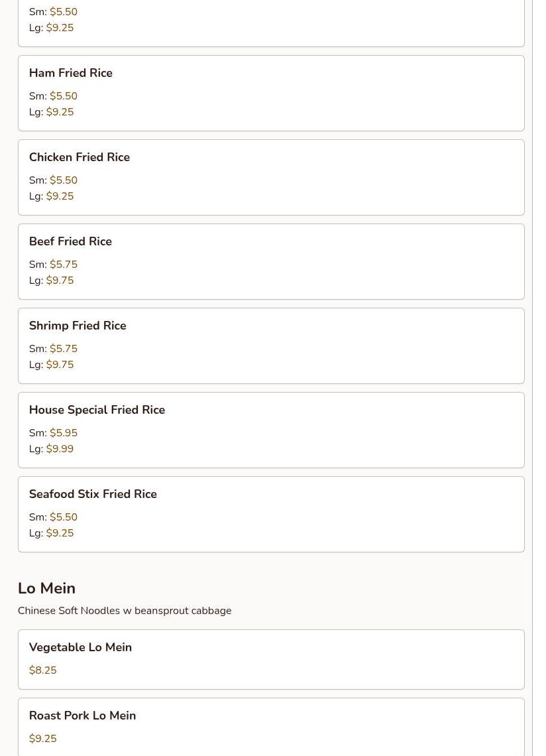The image size is (546, 756).
Task: Pick the Seafood Stix Fried Rice small price
Action: (x=64, y=517)
